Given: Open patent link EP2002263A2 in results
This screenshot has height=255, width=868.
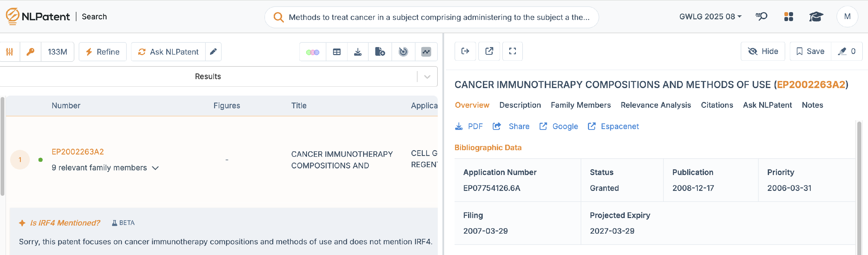Looking at the screenshot, I should click(78, 152).
